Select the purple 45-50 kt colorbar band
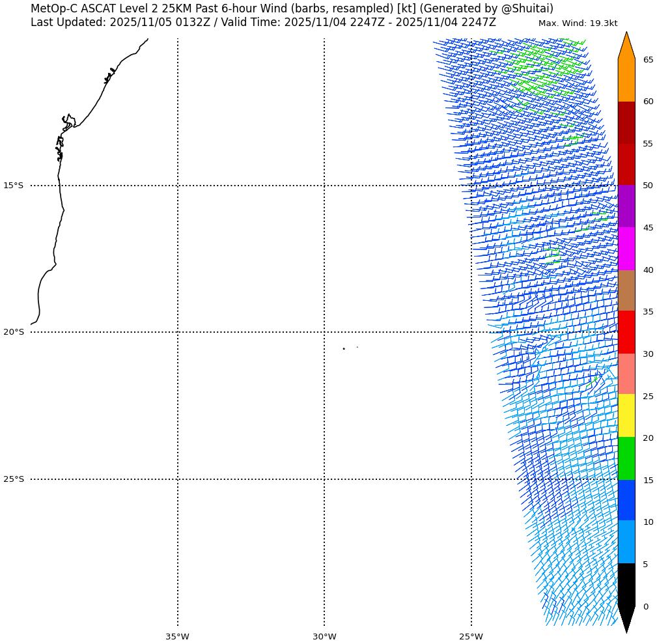This screenshot has height=644, width=657. click(626, 206)
